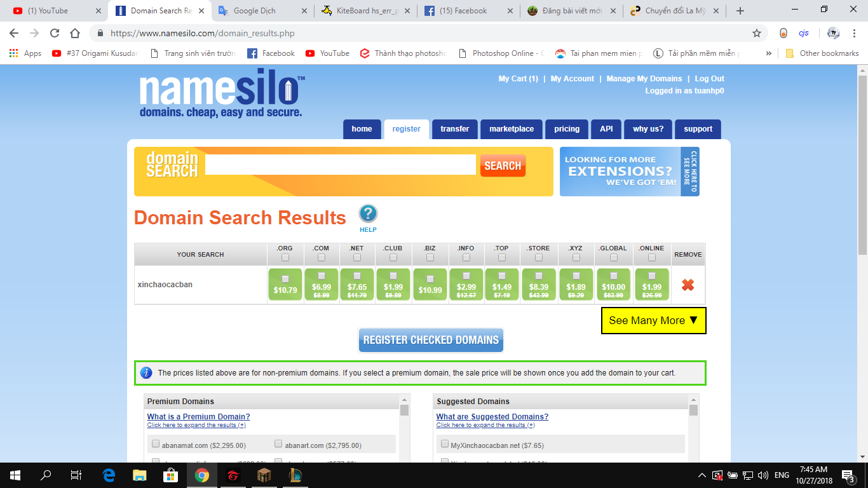This screenshot has width=868, height=488.
Task: Click the Looking for More Extensions banner
Action: click(x=629, y=172)
